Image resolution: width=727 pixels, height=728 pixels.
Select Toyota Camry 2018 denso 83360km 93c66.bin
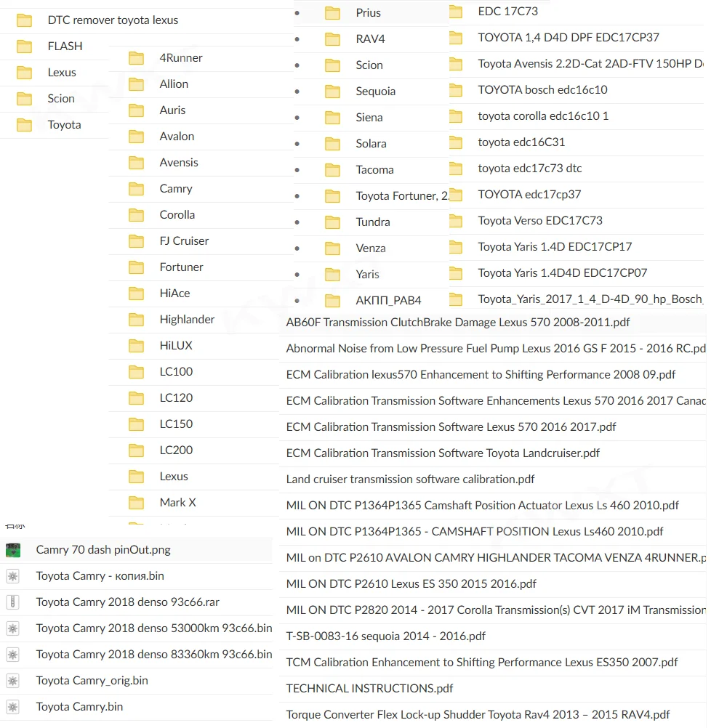tap(154, 655)
